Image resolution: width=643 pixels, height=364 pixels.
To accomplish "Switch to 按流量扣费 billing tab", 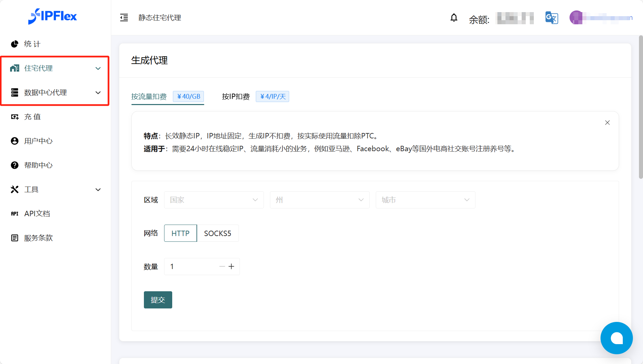I will pyautogui.click(x=149, y=97).
